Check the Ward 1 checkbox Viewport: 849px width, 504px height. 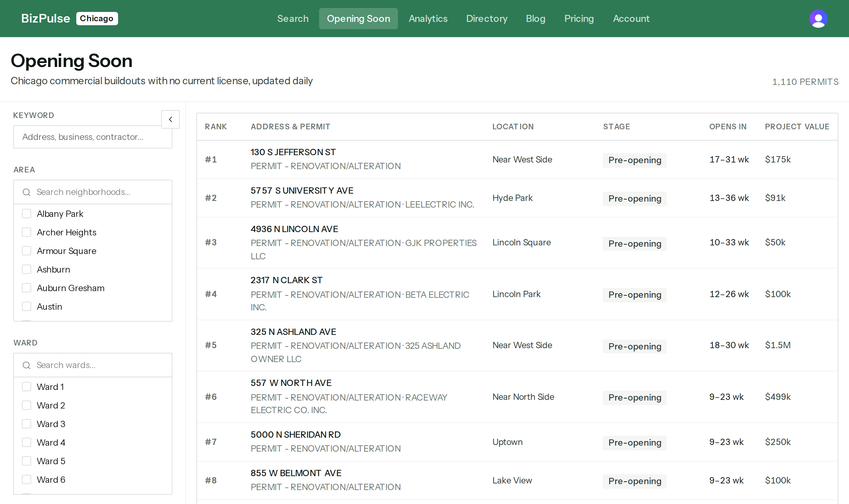pos(27,387)
